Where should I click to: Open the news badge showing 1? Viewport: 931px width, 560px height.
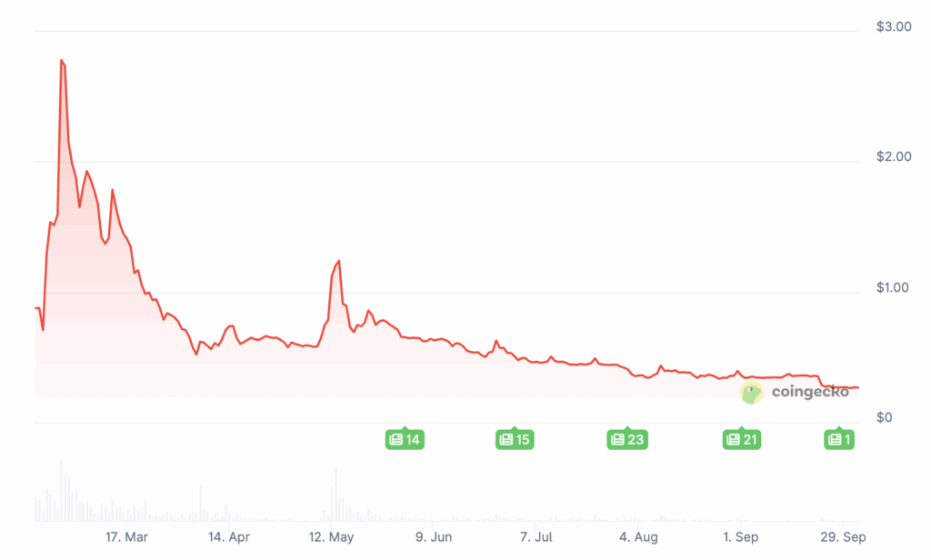(x=839, y=440)
